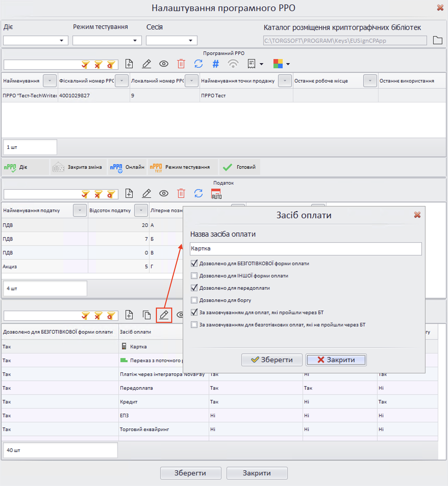This screenshot has width=448, height=486.
Task: Click the highlighted edit pencil for payment methods
Action: click(x=164, y=315)
